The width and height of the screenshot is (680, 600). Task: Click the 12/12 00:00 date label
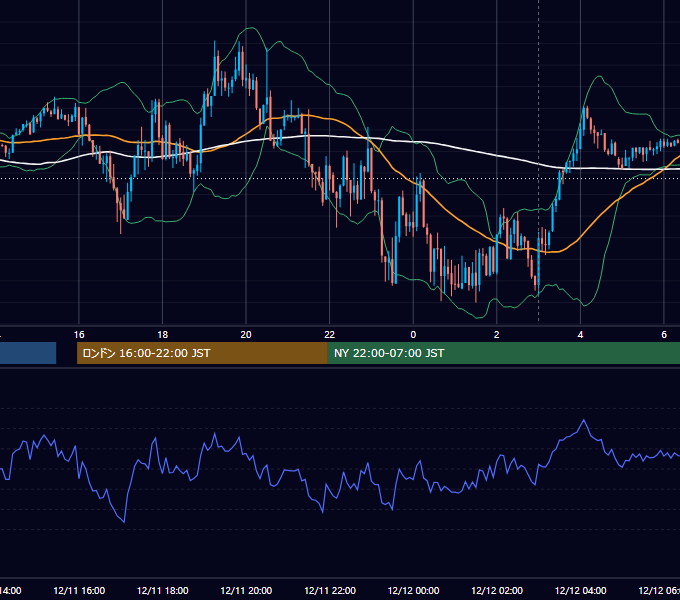tap(413, 590)
